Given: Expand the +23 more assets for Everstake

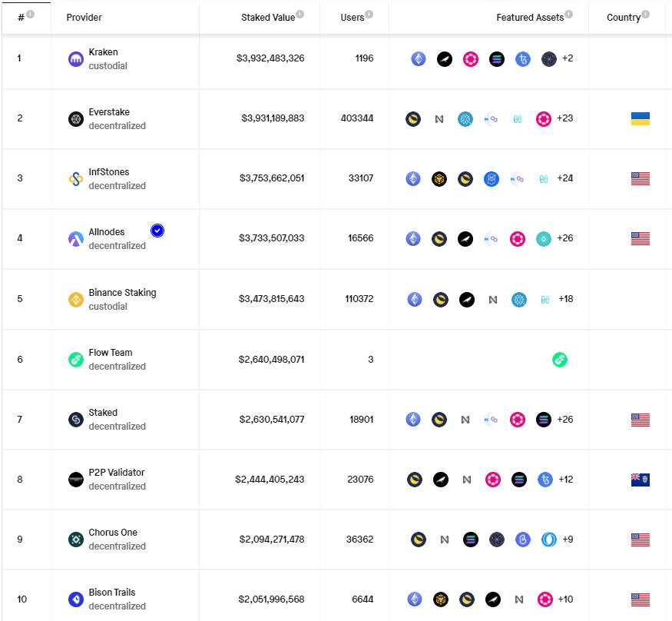Looking at the screenshot, I should point(565,118).
